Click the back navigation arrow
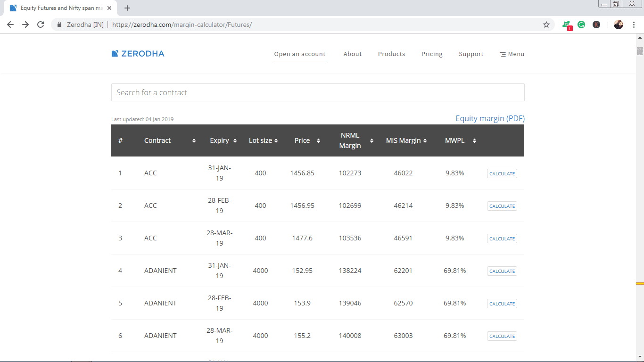Image resolution: width=644 pixels, height=362 pixels. (x=10, y=25)
